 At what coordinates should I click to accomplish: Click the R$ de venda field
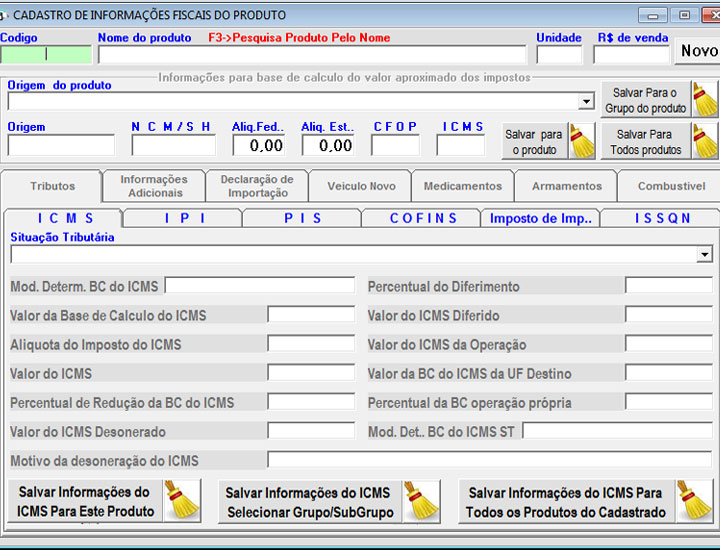(631, 55)
